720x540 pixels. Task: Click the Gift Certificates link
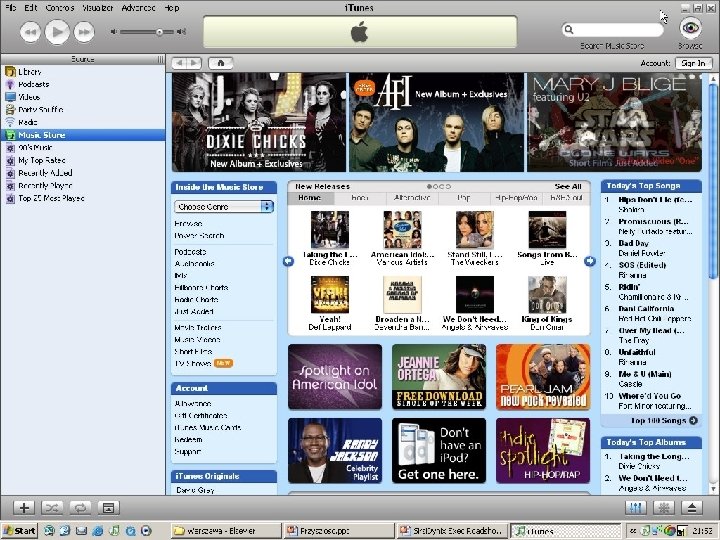click(201, 416)
